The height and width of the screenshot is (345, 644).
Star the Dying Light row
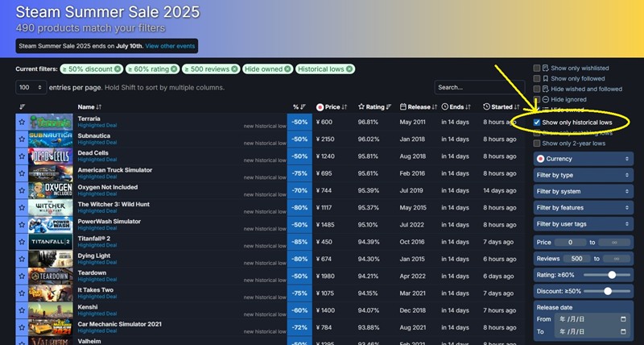tap(22, 259)
